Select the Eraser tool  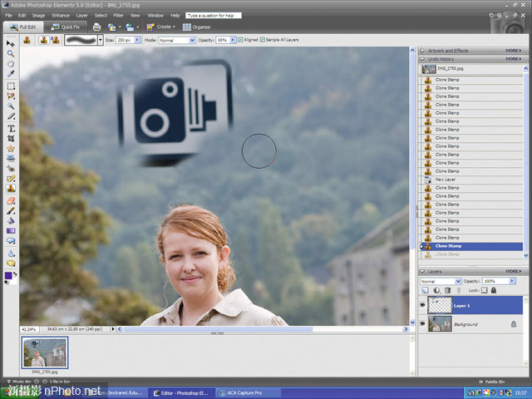click(11, 201)
